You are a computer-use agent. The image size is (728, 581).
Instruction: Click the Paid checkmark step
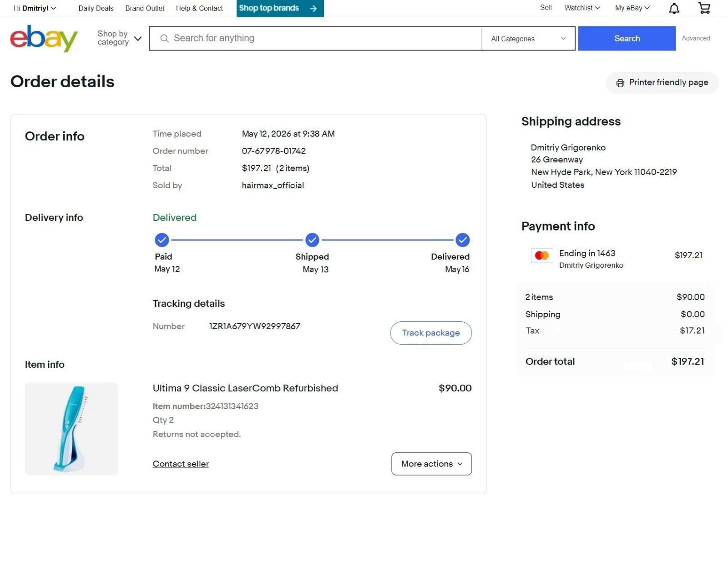[x=162, y=240]
